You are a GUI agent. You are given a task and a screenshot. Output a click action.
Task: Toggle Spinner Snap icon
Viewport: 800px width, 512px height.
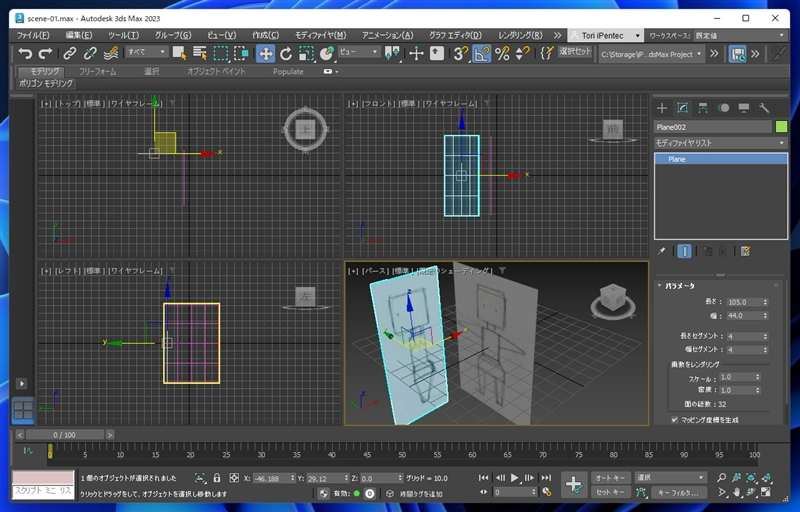[522, 53]
